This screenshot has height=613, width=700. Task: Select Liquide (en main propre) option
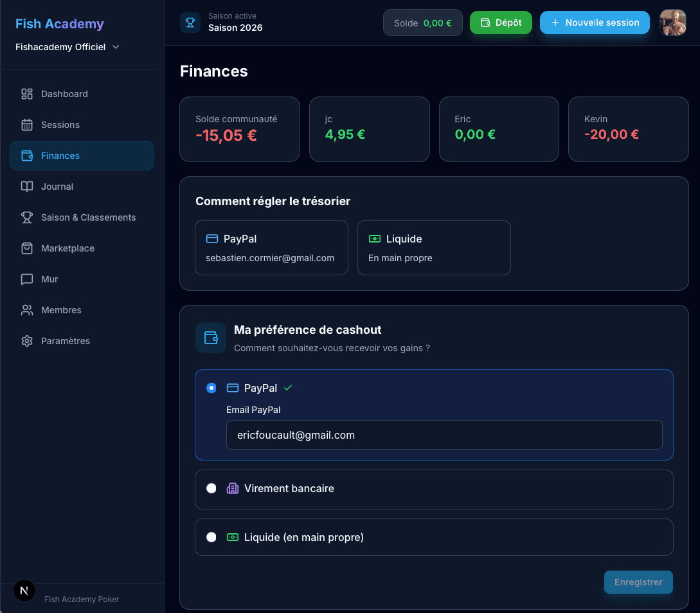[x=211, y=537]
